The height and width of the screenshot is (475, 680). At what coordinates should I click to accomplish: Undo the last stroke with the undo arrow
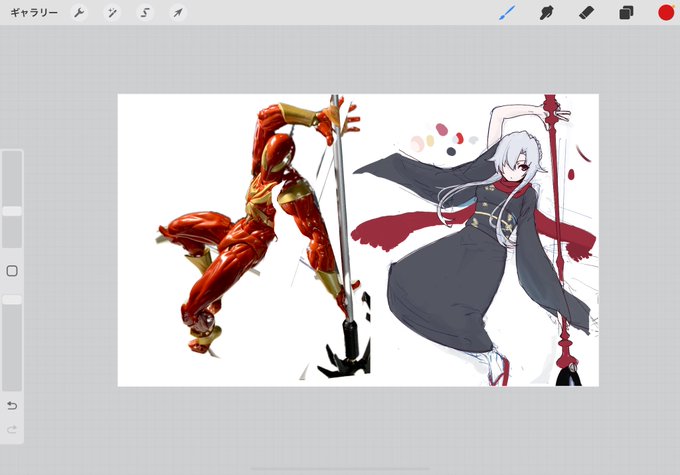click(12, 406)
